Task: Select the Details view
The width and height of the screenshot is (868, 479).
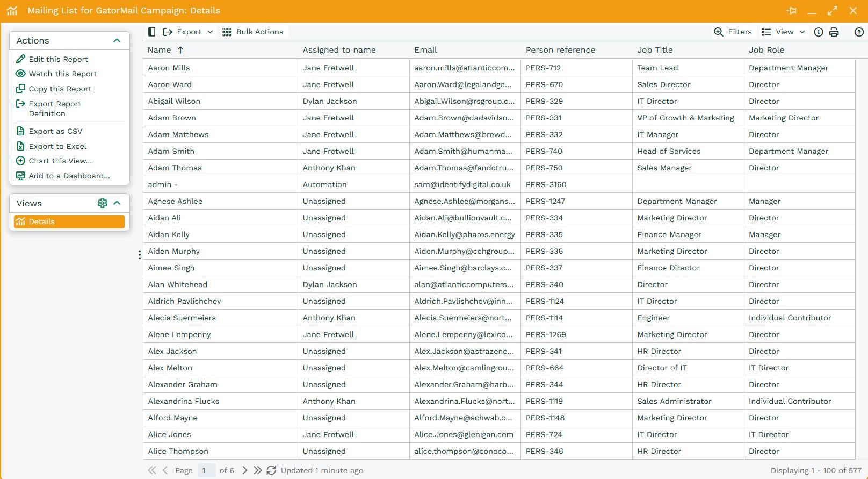Action: pos(69,221)
